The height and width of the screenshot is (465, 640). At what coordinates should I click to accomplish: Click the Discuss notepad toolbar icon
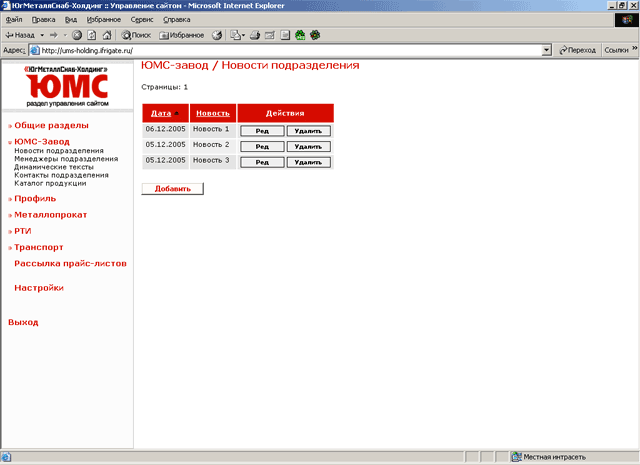(285, 35)
